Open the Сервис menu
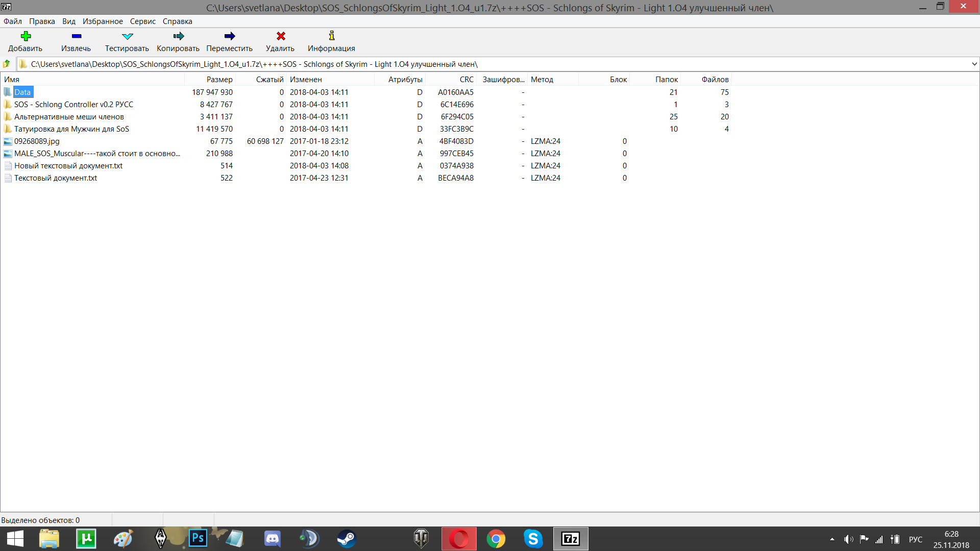Image resolution: width=980 pixels, height=551 pixels. tap(143, 21)
